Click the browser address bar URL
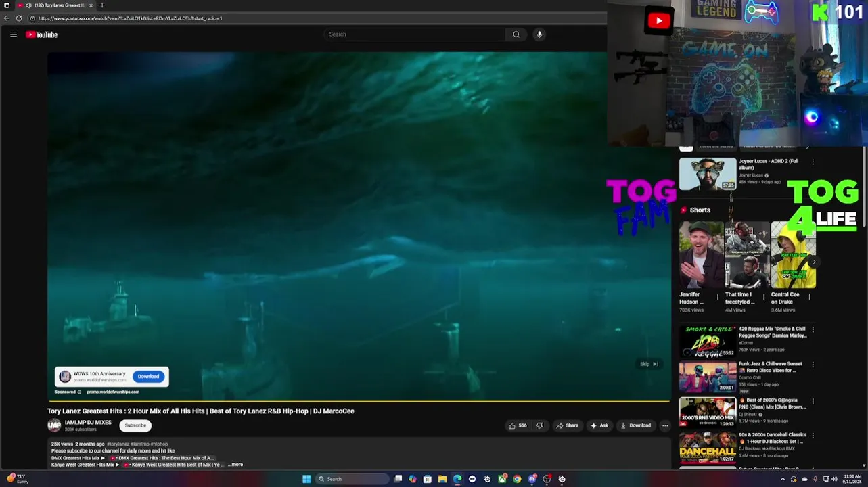 pyautogui.click(x=131, y=18)
